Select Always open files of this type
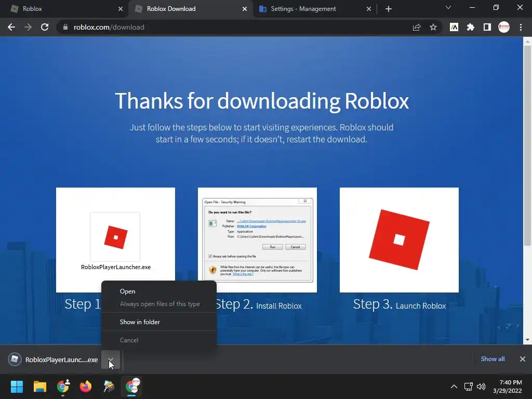 click(x=159, y=304)
